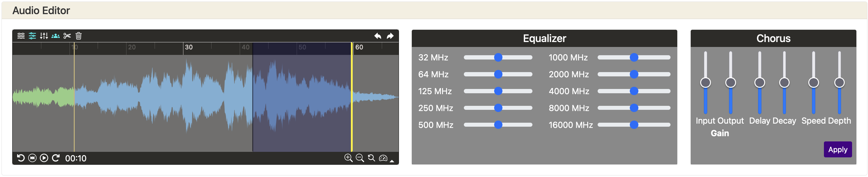Expand the speed menu triangle
The height and width of the screenshot is (177, 868).
pos(392,161)
